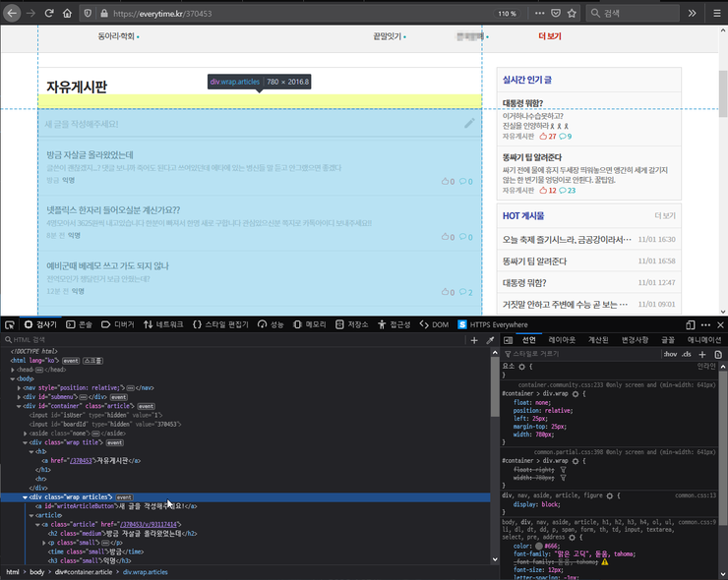This screenshot has height=580, width=728.
Task: Open the Firefox hamburger menu
Action: pyautogui.click(x=717, y=14)
